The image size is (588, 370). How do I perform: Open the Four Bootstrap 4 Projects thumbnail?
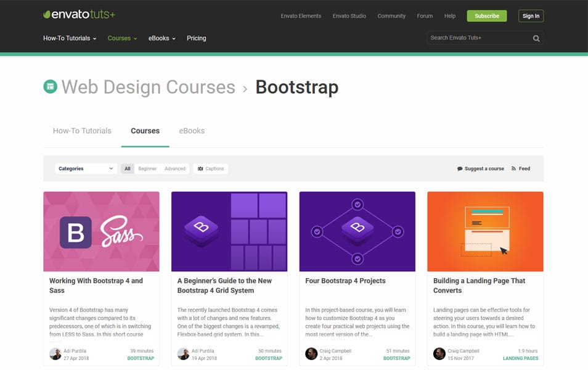357,231
